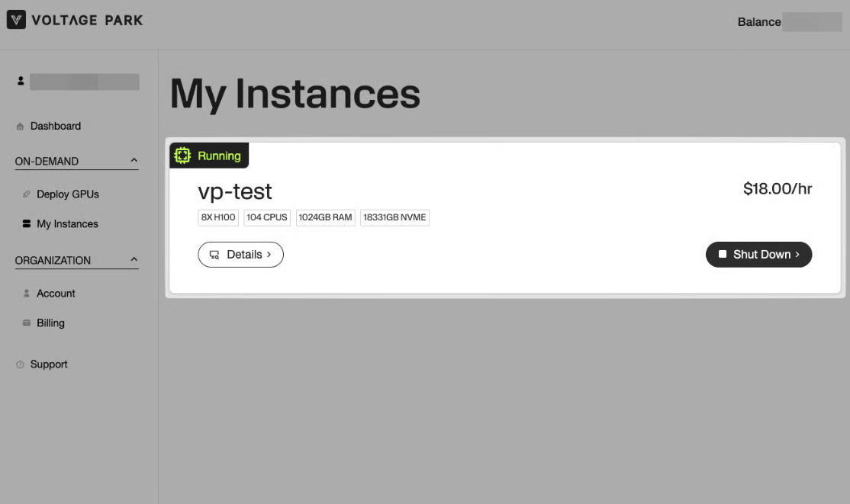Select My Instances in sidebar
Viewport: 850px width, 504px height.
[67, 224]
